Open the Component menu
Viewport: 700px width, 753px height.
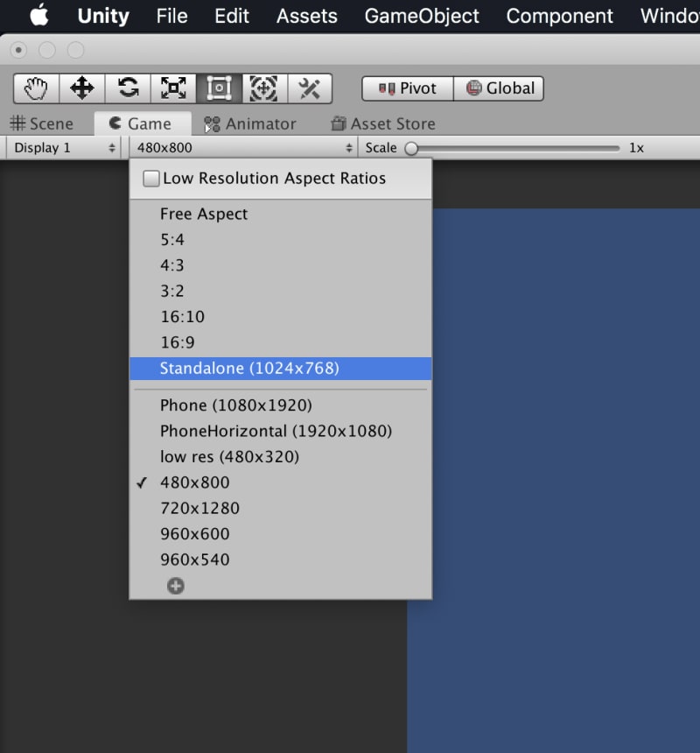coord(559,16)
